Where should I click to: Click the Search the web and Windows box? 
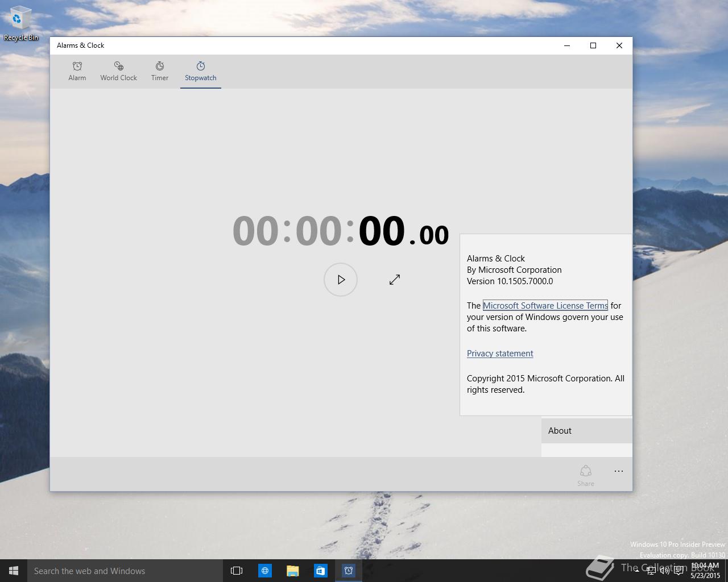click(x=125, y=571)
